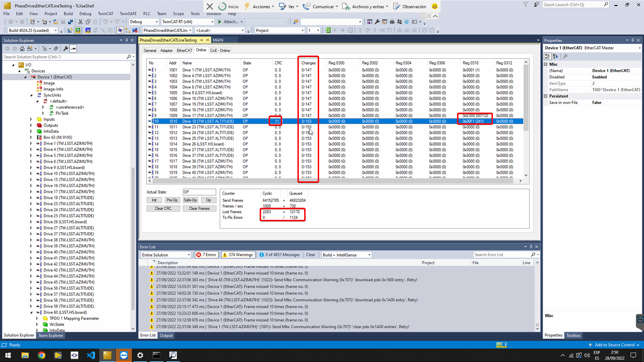Open the TwinCAT RT (x64) platform dropdown
The height and width of the screenshot is (362, 644).
pos(188,22)
